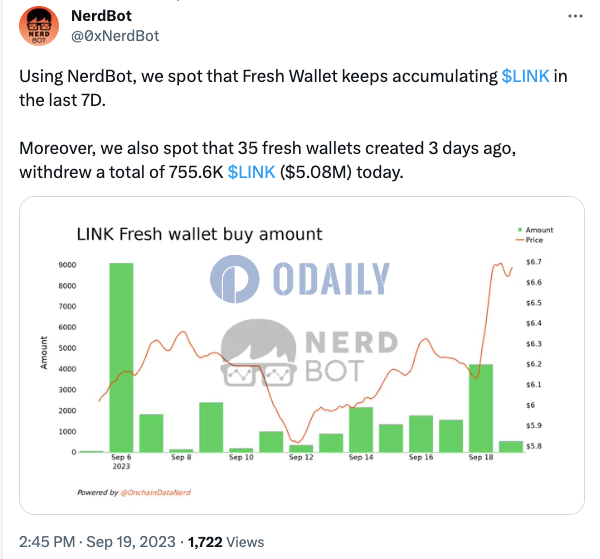Click the Sep 12 axis label

[x=301, y=457]
